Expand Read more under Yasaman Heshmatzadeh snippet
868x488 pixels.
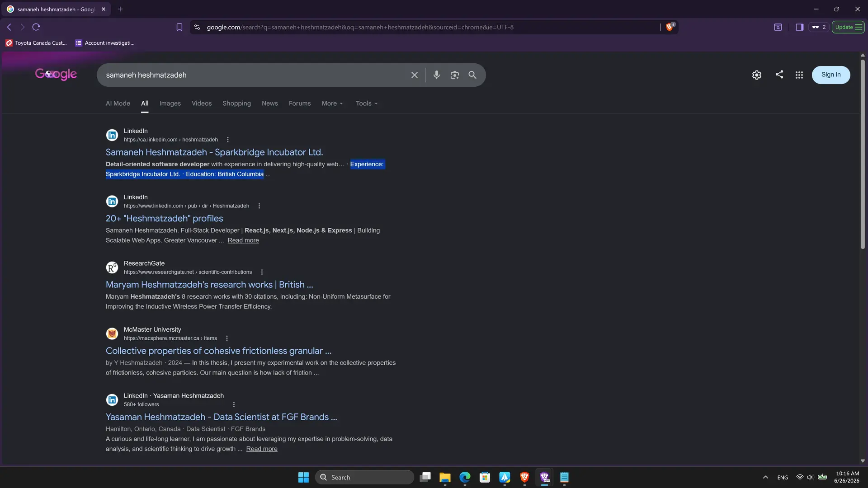pos(262,449)
